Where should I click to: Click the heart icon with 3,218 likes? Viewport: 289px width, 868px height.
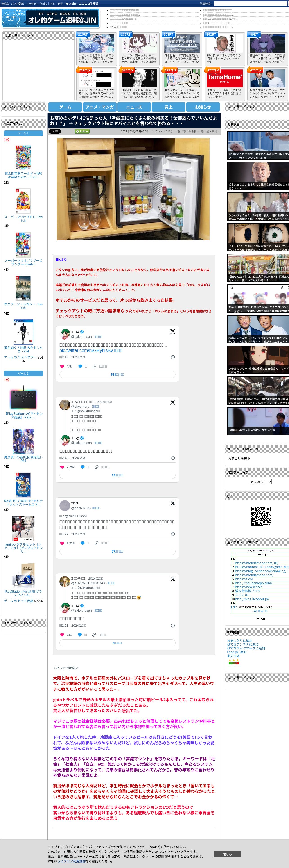click(x=62, y=543)
